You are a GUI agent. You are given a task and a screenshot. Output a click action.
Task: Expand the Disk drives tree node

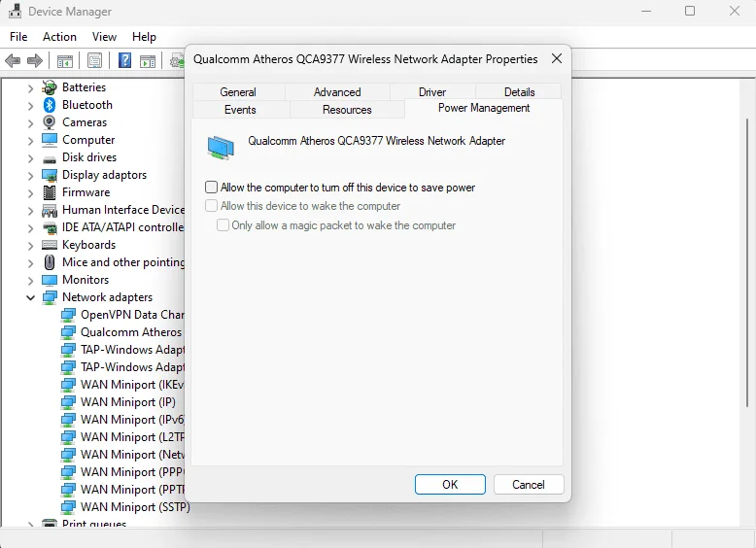tap(30, 158)
